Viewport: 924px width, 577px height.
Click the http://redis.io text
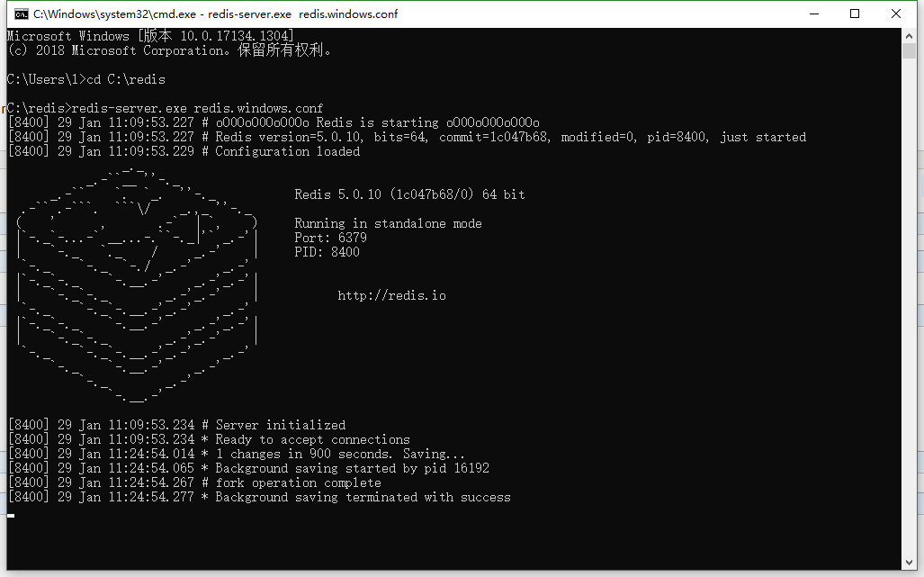(x=391, y=295)
